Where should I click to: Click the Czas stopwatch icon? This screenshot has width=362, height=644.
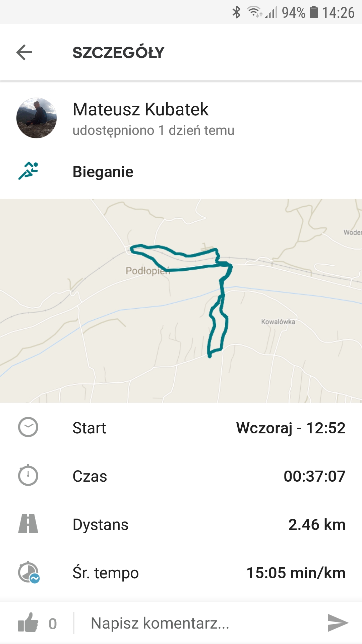coord(28,476)
